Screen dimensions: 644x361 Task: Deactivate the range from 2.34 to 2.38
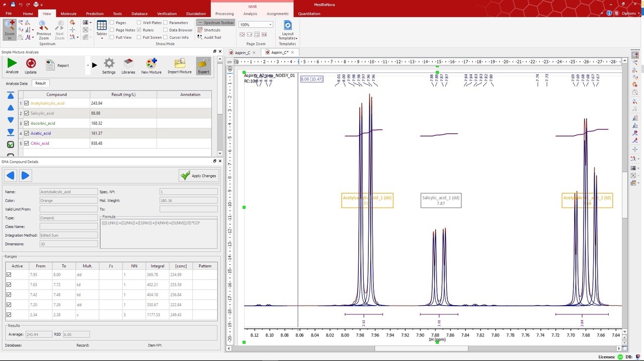[9, 315]
